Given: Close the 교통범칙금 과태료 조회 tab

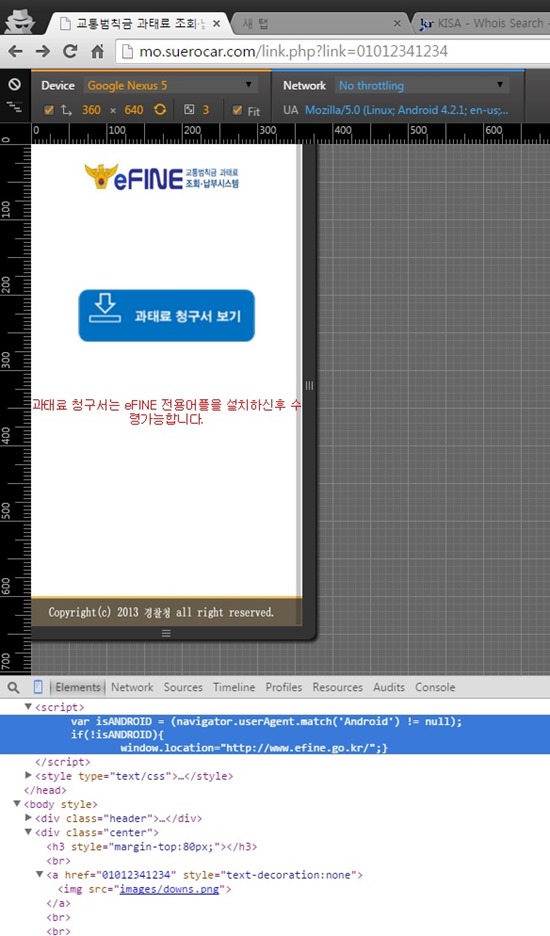Looking at the screenshot, I should [216, 24].
